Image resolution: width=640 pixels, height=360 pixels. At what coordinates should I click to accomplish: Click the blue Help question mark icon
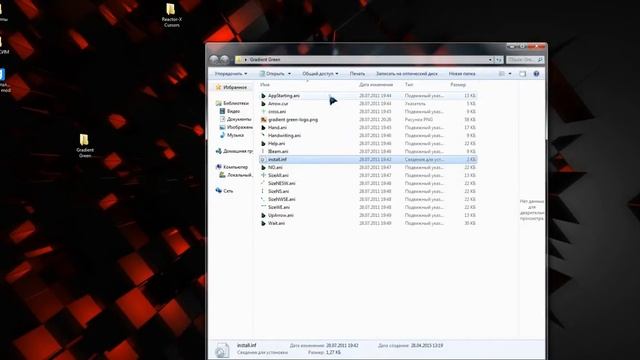click(x=536, y=74)
